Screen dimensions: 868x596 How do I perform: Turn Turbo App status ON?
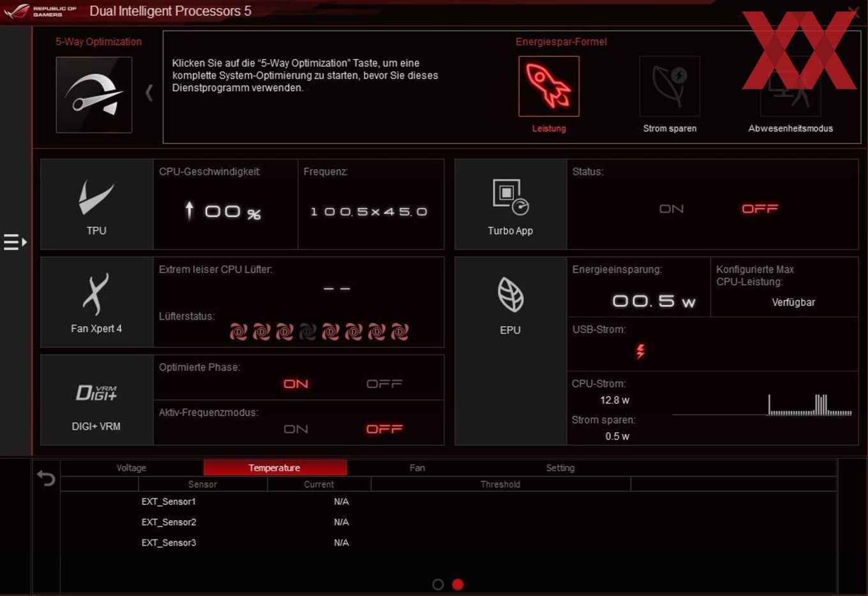[671, 209]
